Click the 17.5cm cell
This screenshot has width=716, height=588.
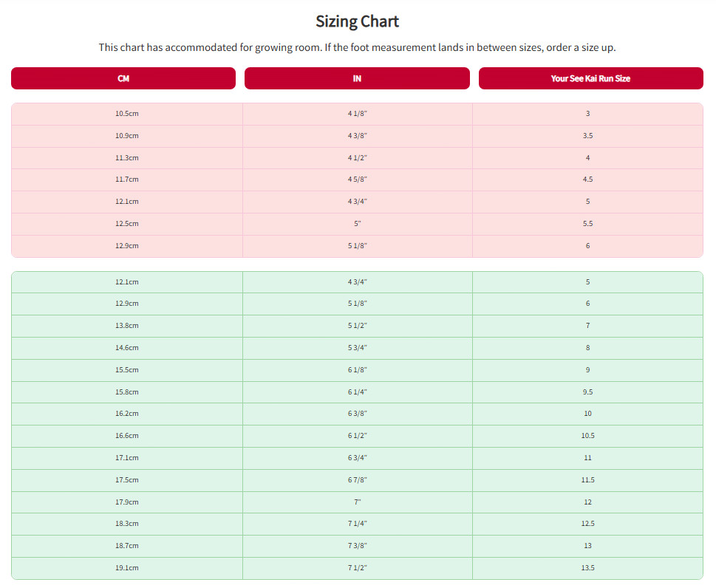point(127,480)
